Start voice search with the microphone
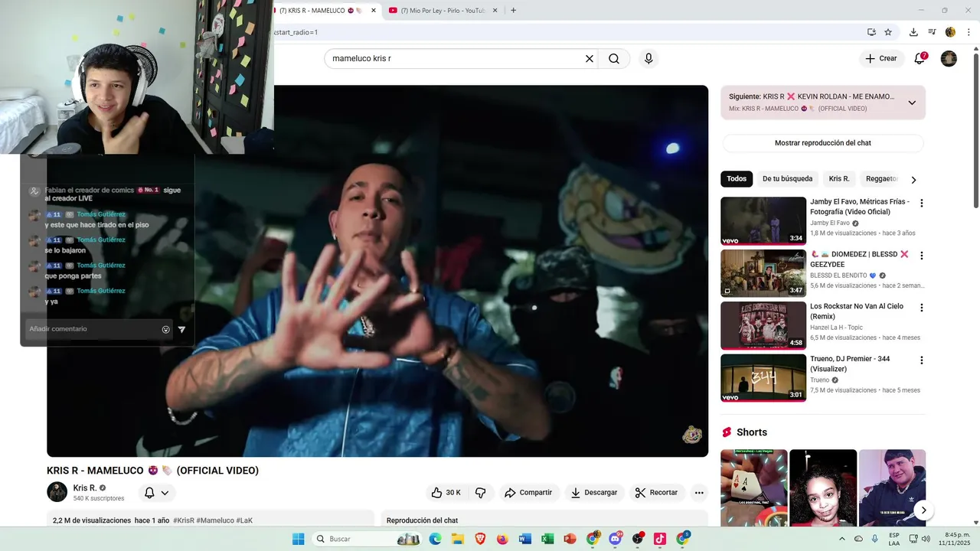The height and width of the screenshot is (551, 980). [x=648, y=59]
